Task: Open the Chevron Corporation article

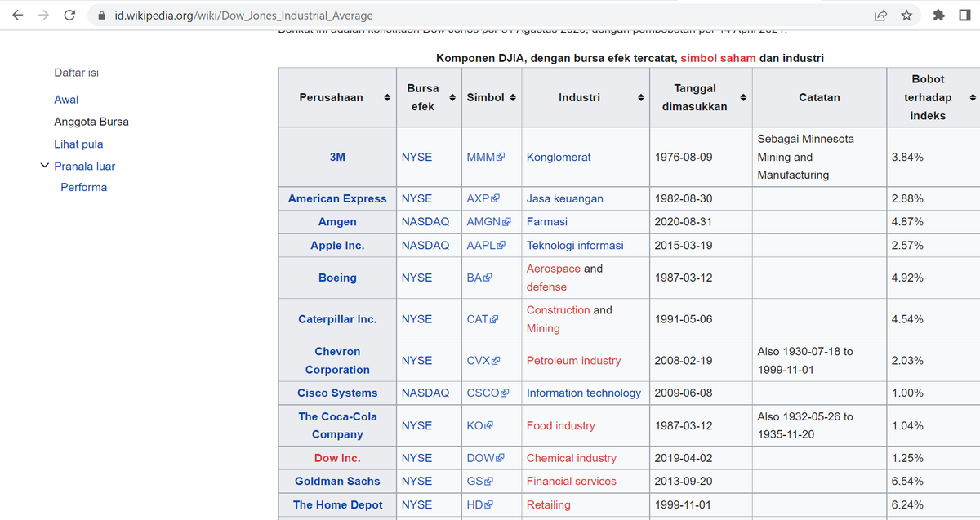Action: click(x=337, y=361)
